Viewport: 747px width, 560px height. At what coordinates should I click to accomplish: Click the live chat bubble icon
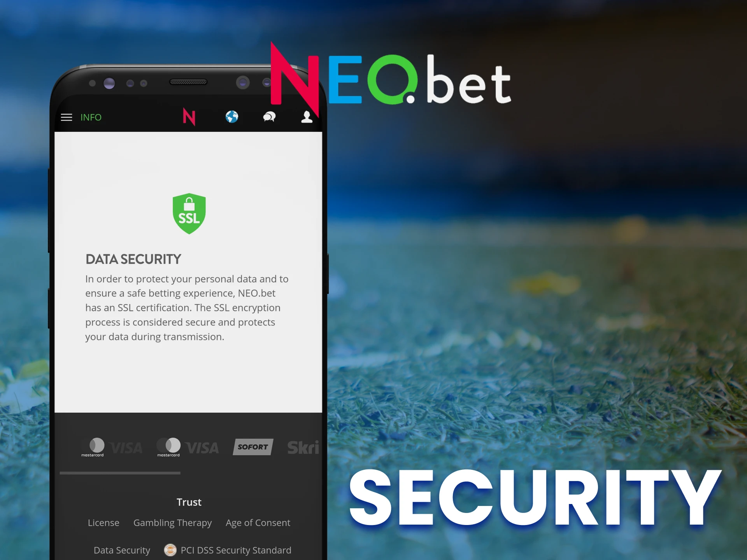269,116
